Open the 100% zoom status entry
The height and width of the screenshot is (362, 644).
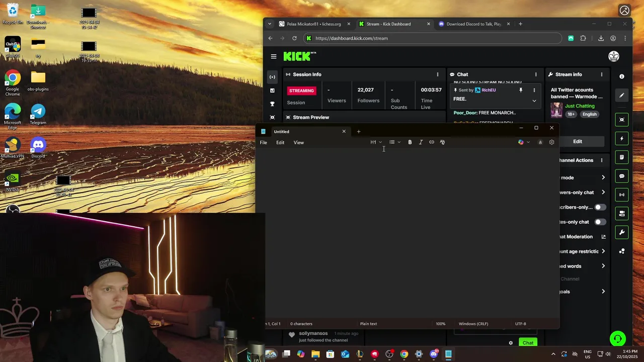click(441, 324)
